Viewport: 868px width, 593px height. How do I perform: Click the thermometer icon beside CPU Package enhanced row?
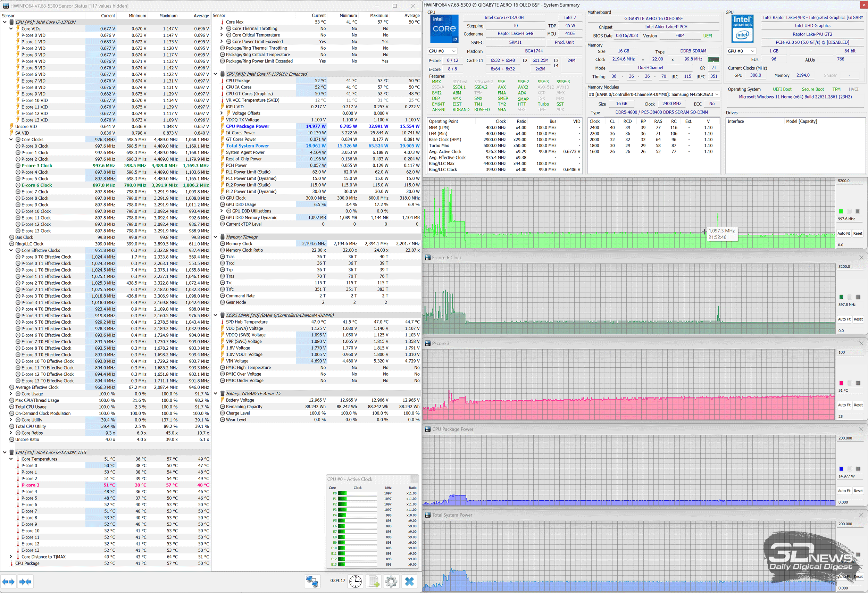[222, 81]
